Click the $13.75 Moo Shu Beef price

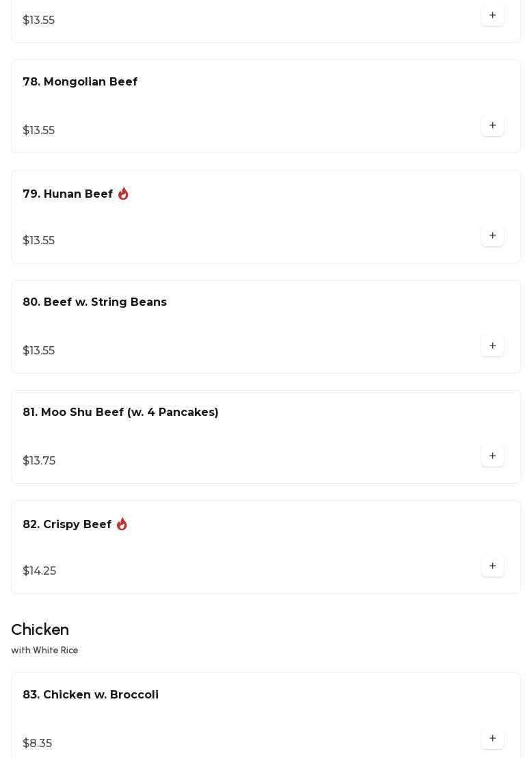(x=39, y=461)
